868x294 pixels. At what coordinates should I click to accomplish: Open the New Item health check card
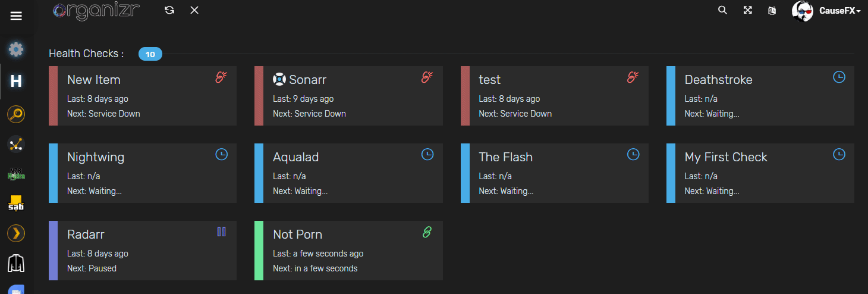[143, 96]
